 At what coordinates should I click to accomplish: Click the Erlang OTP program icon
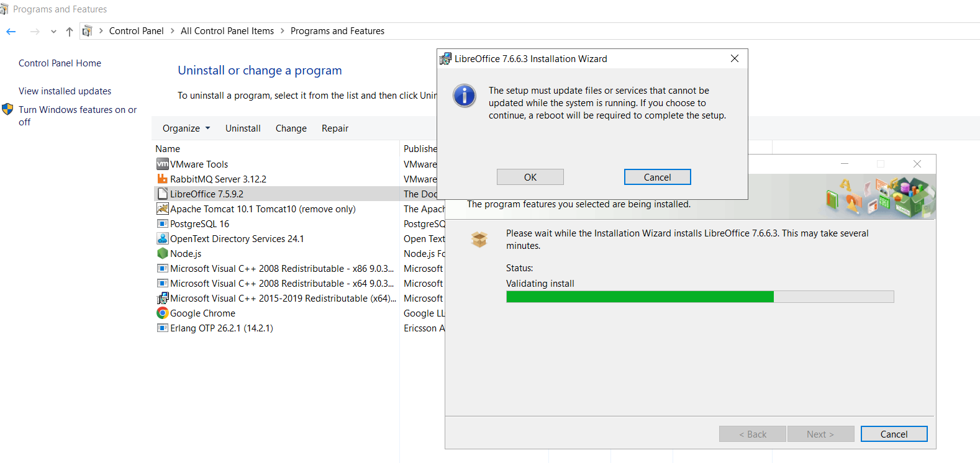click(162, 328)
